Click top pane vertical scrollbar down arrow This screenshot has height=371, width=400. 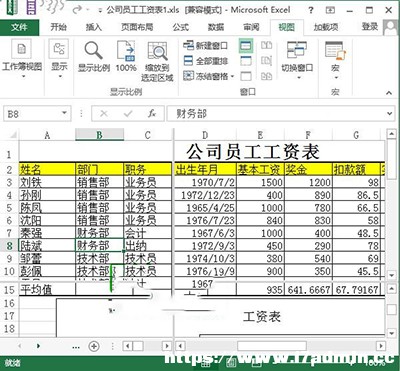(391, 275)
